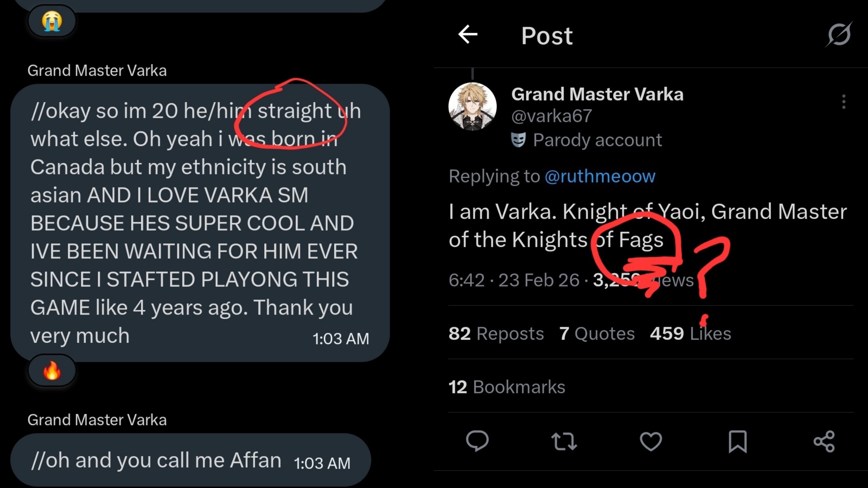Select the 'call me Affan' message bubble
The height and width of the screenshot is (488, 868).
[191, 460]
